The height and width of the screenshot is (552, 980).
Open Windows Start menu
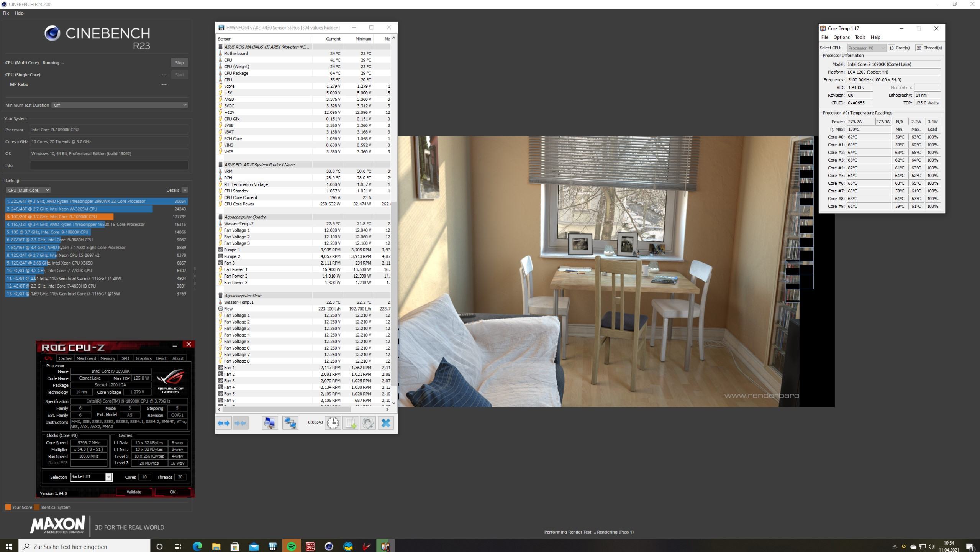[9, 546]
